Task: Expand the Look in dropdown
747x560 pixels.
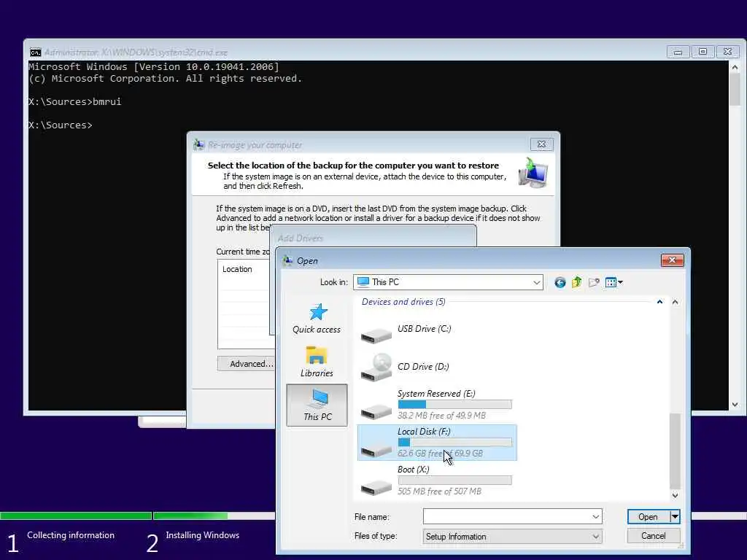Action: coord(536,282)
